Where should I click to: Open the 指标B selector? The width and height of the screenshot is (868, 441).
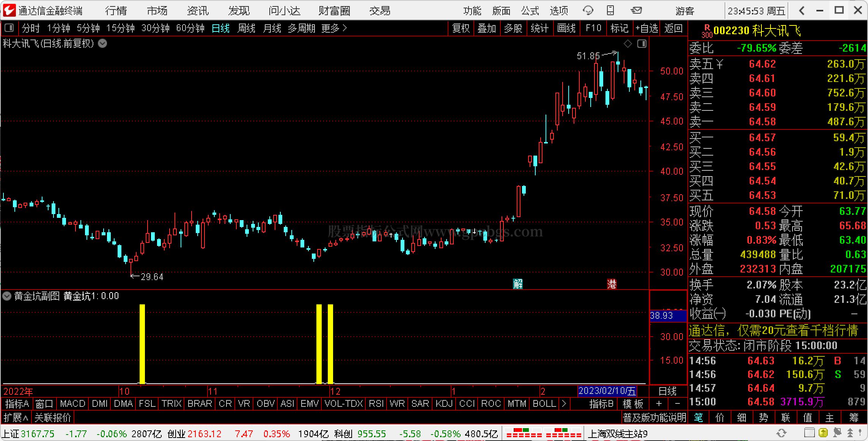tap(601, 404)
